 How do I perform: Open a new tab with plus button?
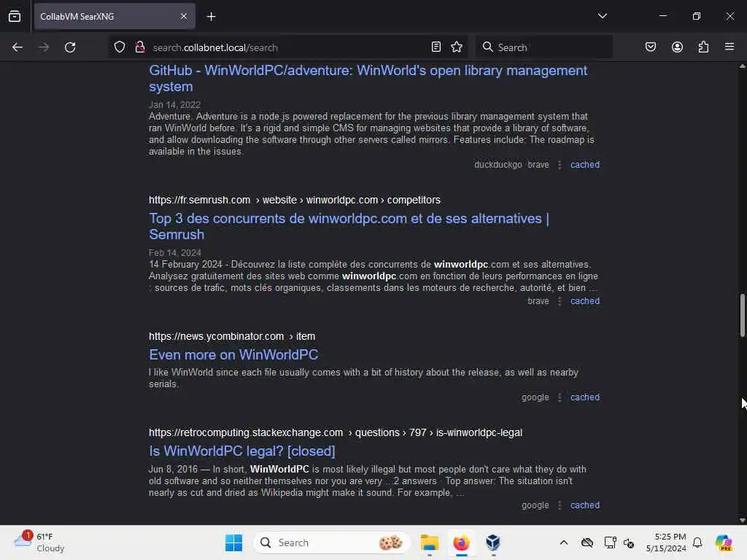click(211, 17)
